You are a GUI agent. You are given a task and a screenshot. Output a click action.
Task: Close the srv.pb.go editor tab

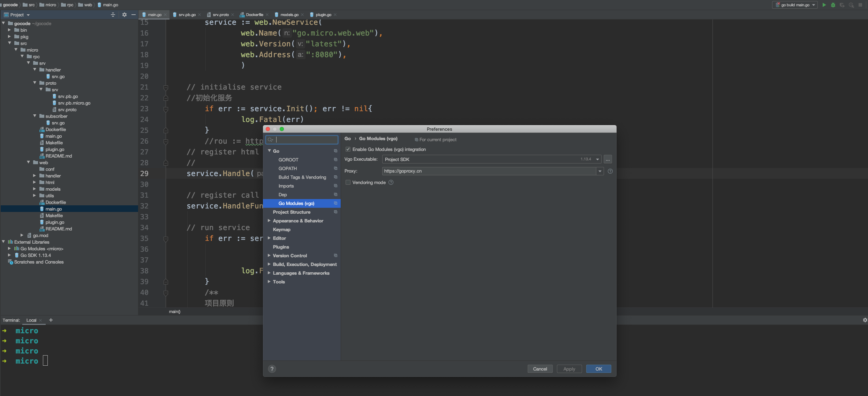199,15
